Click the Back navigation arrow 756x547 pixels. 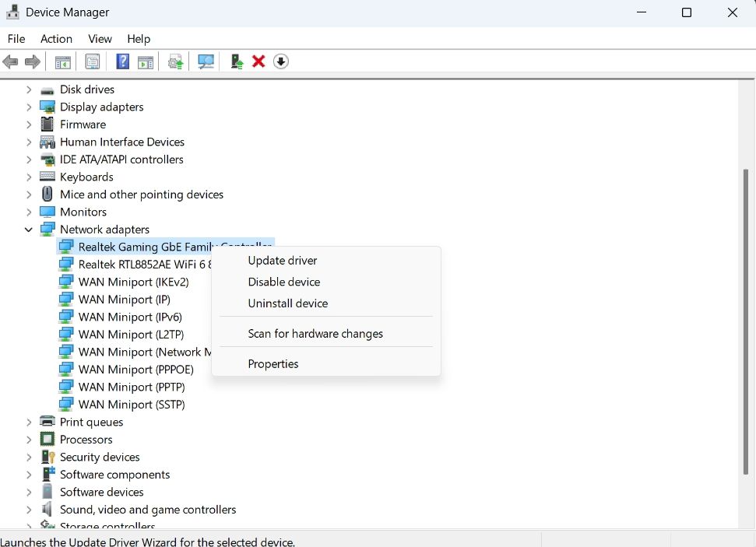[x=10, y=61]
